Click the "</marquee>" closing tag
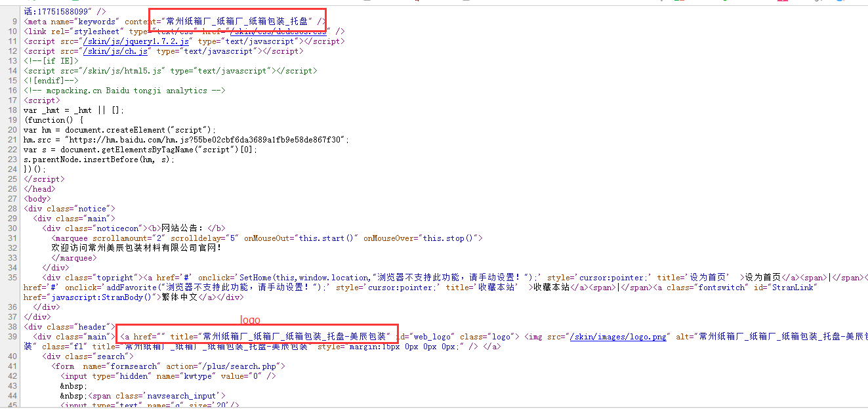The height and width of the screenshot is (409, 868). pyautogui.click(x=74, y=257)
